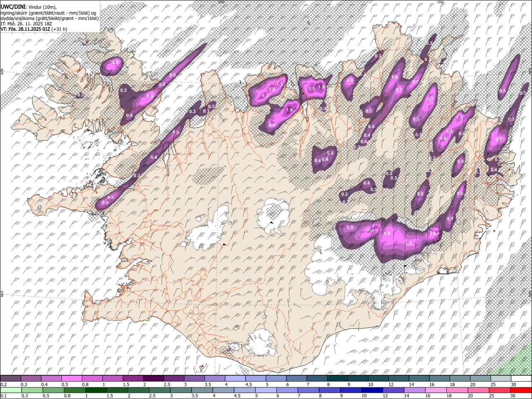This screenshot has width=532, height=399.
Task: Select upper scale swatch between 1.5 and 2
Action: point(133,379)
